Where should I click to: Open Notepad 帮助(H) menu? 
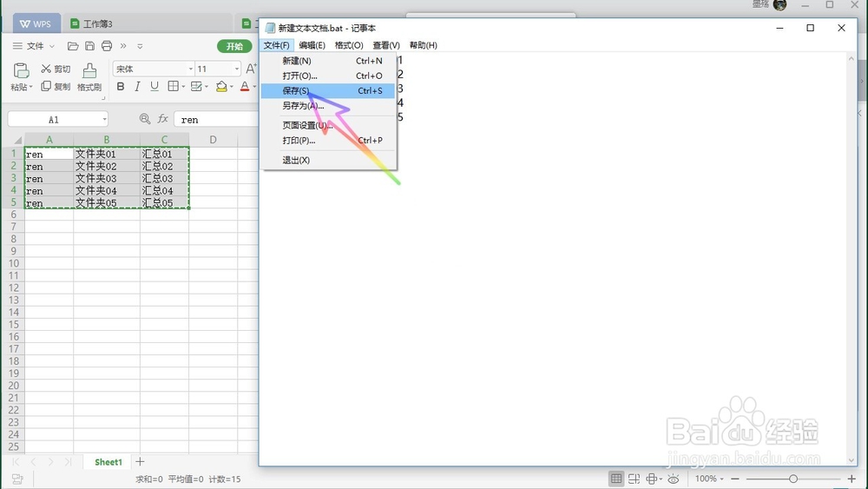pyautogui.click(x=423, y=45)
